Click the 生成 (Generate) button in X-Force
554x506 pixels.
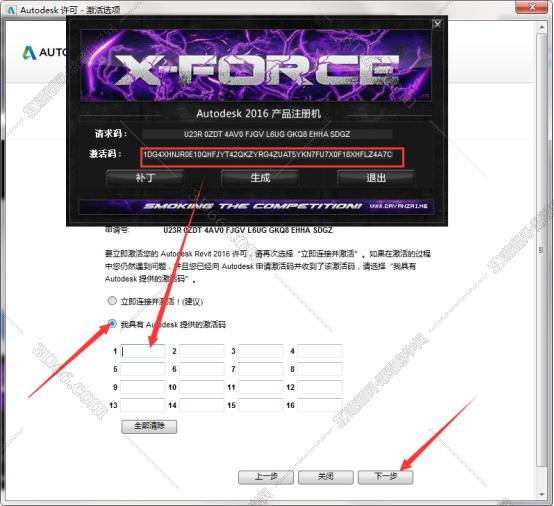pyautogui.click(x=260, y=178)
